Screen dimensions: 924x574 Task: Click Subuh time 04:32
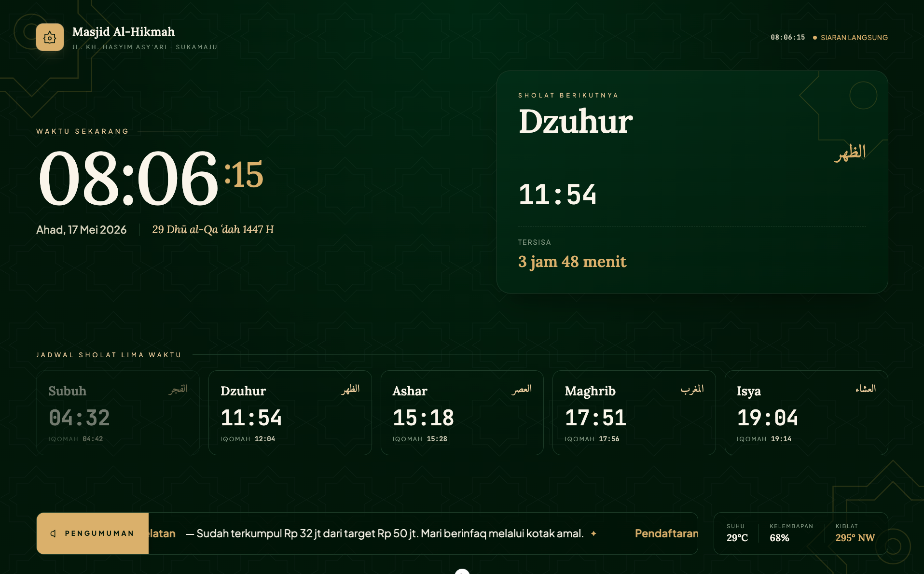click(79, 418)
